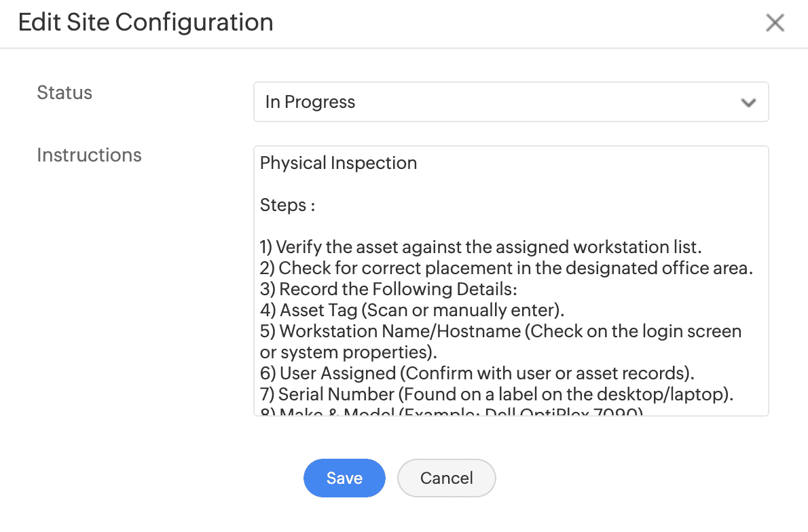808x532 pixels.
Task: Click the chevron arrow of Status field
Action: coord(748,103)
